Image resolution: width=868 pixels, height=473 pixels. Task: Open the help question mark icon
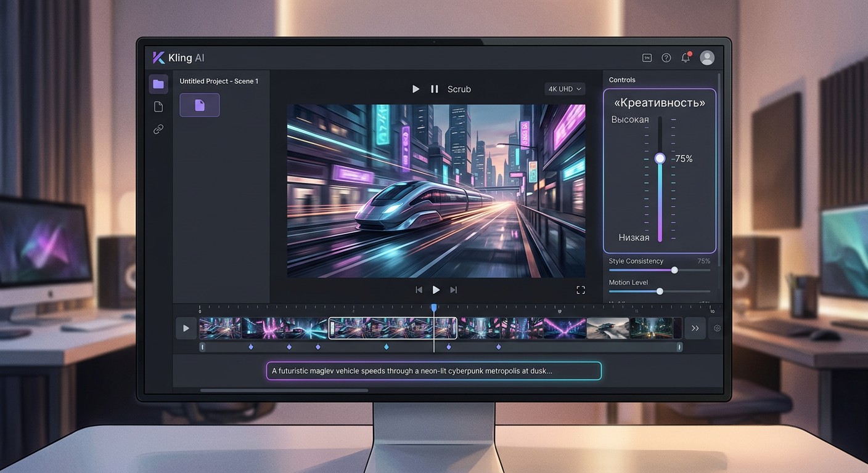[x=666, y=58]
